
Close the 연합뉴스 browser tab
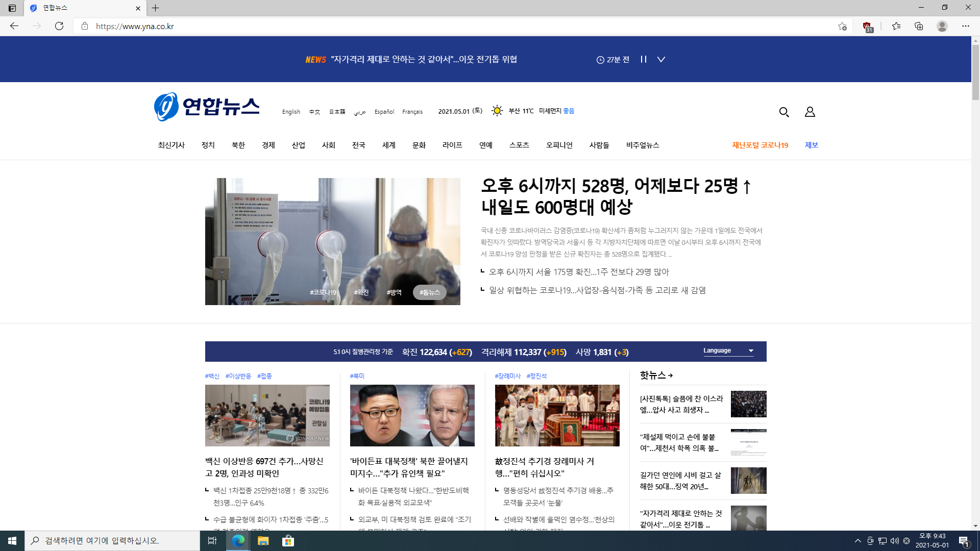138,8
